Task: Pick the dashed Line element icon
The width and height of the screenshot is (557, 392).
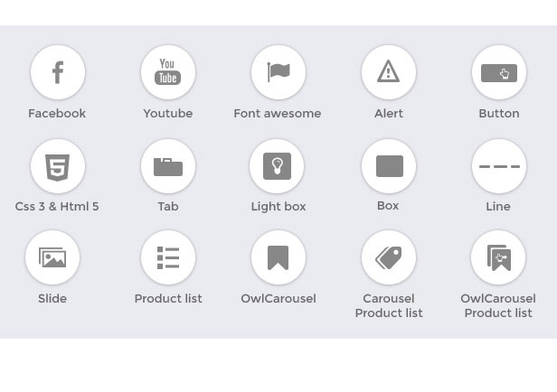Action: pos(499,166)
